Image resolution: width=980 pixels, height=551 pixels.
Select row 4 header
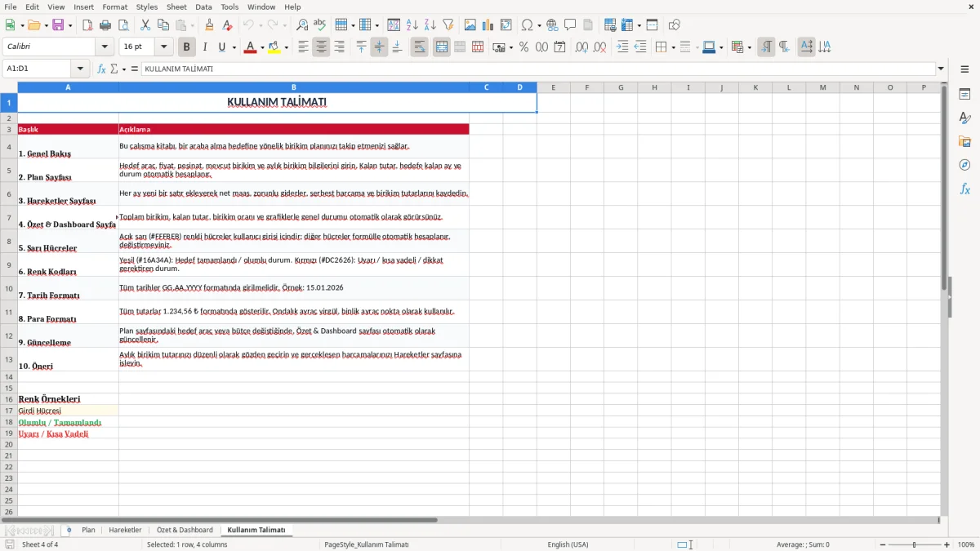9,147
